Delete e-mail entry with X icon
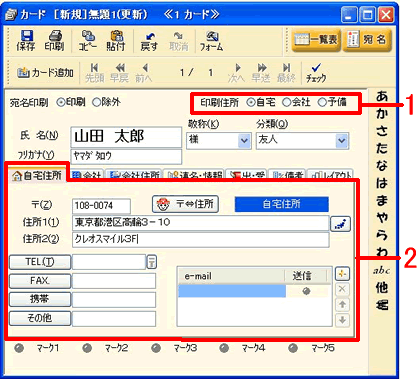Viewport: 420px width, 379px height. tap(342, 289)
